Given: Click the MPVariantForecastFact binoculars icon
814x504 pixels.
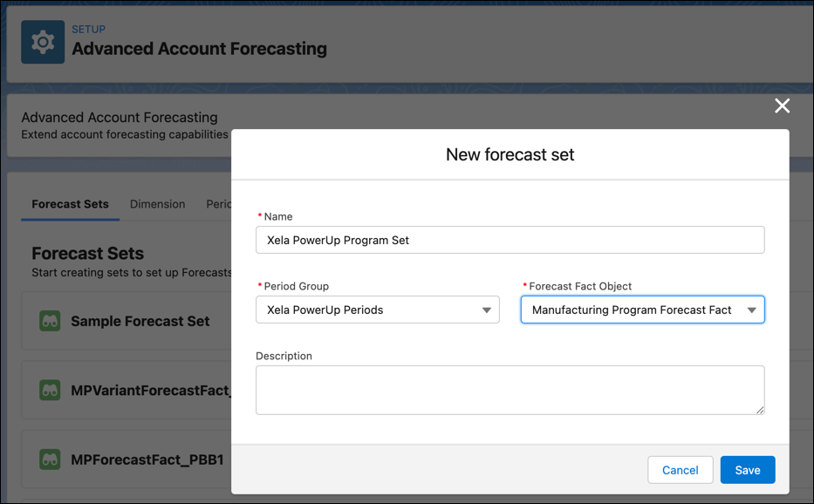Looking at the screenshot, I should point(50,391).
